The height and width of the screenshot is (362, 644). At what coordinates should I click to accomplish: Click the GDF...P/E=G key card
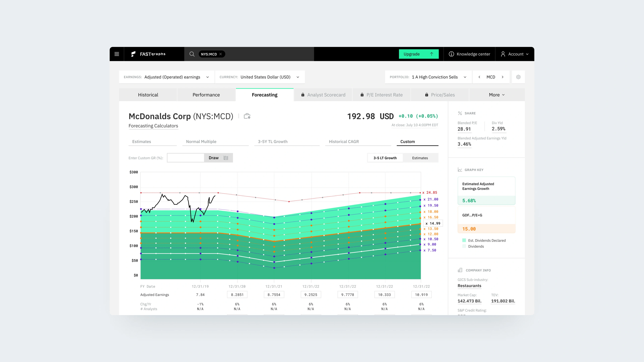[487, 220]
